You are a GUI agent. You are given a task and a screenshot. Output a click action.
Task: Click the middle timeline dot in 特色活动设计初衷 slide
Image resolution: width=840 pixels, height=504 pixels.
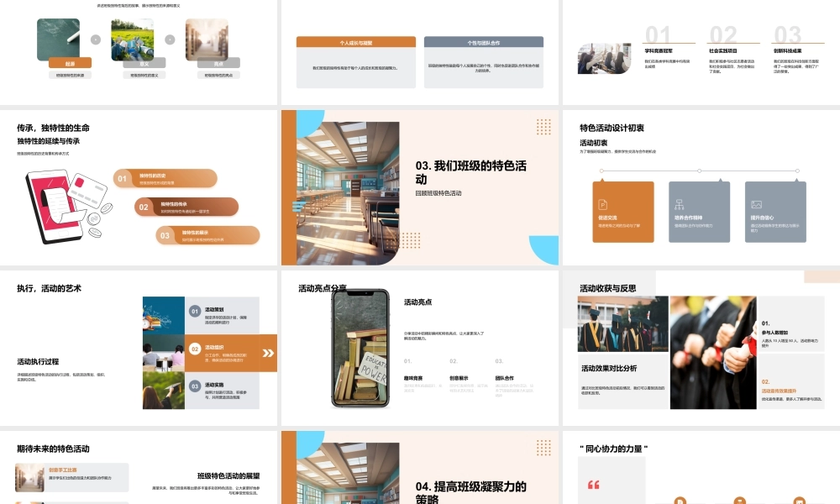[699, 171]
